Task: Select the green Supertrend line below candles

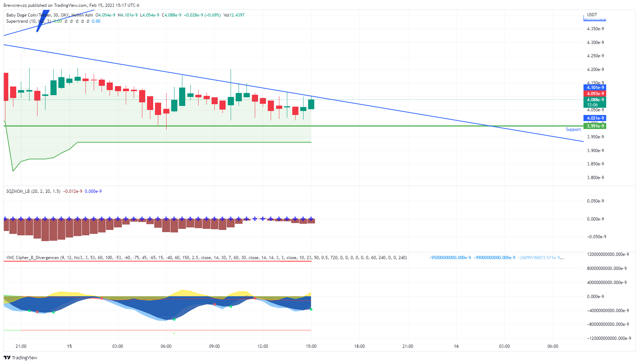Action: tap(195, 142)
